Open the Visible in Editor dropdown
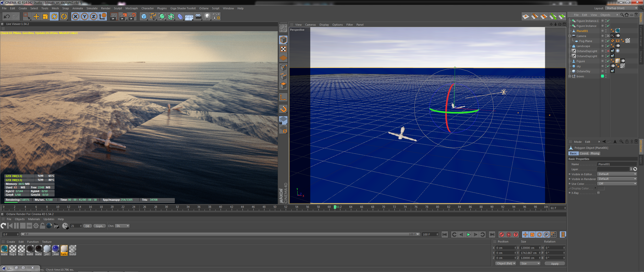This screenshot has height=272, width=644. pos(617,174)
